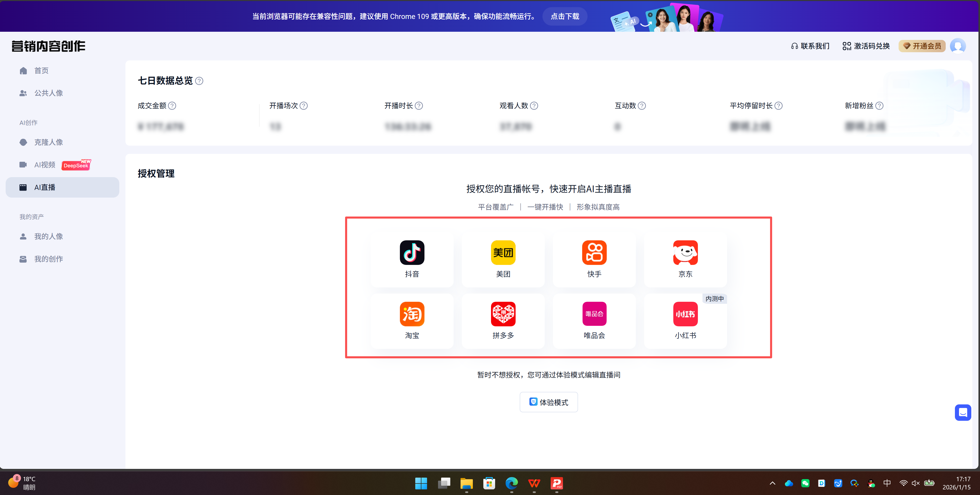Open the 克隆人像 sidebar section

(49, 142)
